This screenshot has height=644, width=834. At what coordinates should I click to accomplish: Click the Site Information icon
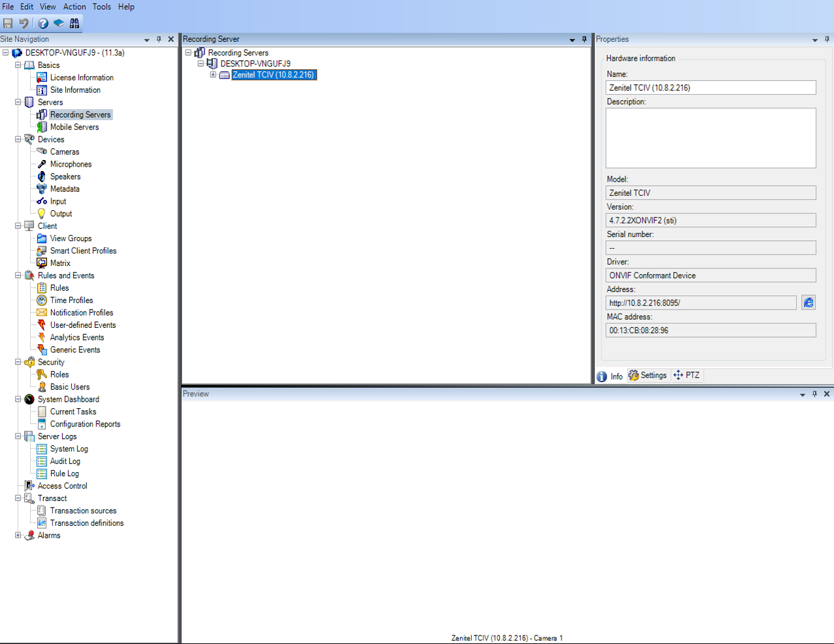[42, 90]
